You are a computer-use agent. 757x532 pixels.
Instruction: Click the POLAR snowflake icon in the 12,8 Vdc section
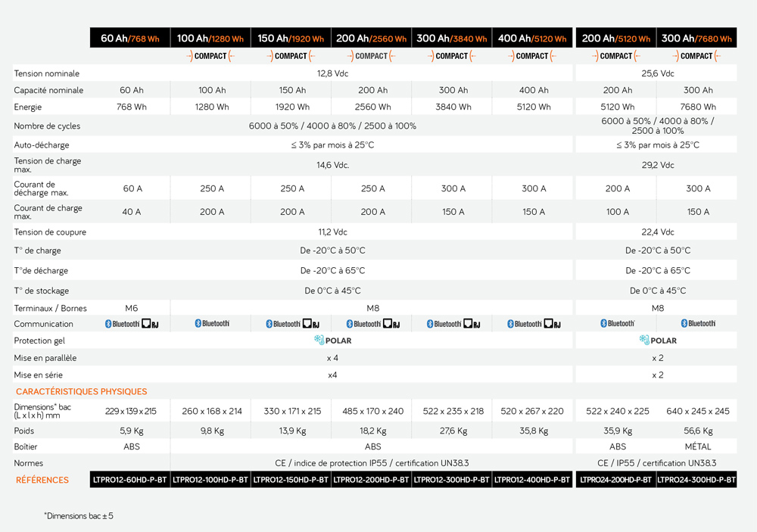(319, 341)
